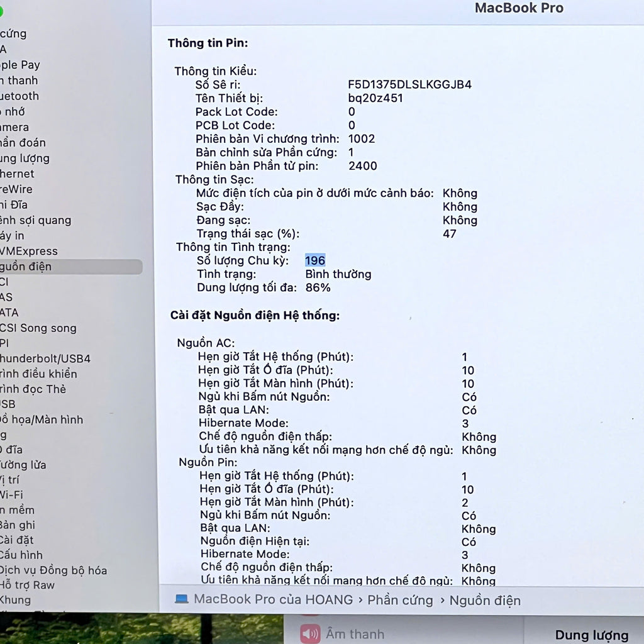This screenshot has height=644, width=644.
Task: Click the green window zoom button
Action: click(1, 12)
